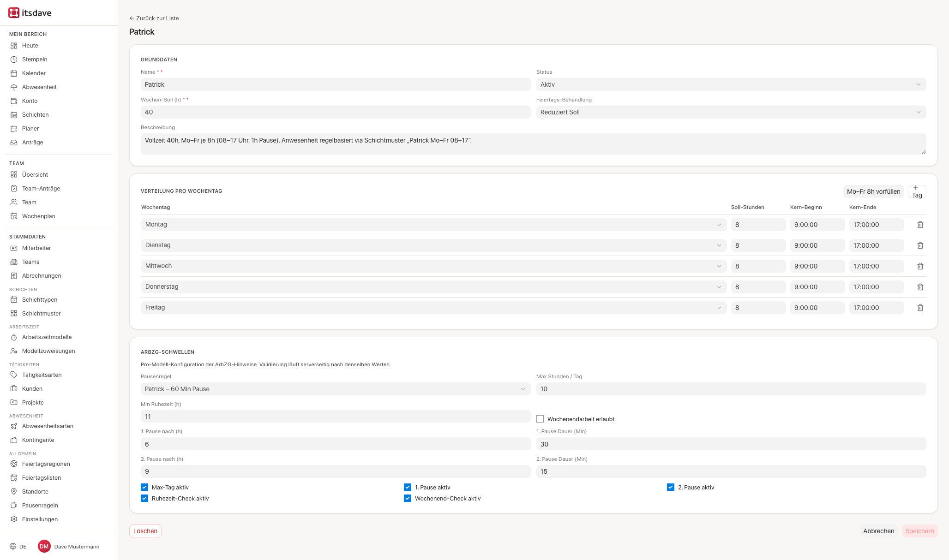Click the Stempeln clock icon

click(14, 60)
